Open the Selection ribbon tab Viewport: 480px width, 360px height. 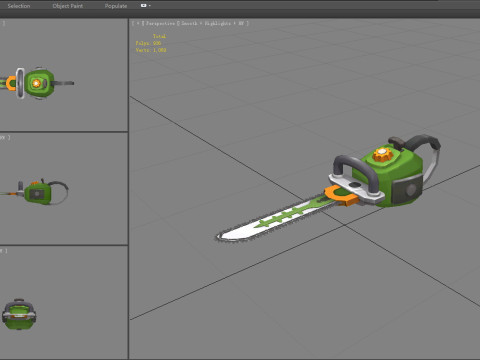[x=19, y=6]
